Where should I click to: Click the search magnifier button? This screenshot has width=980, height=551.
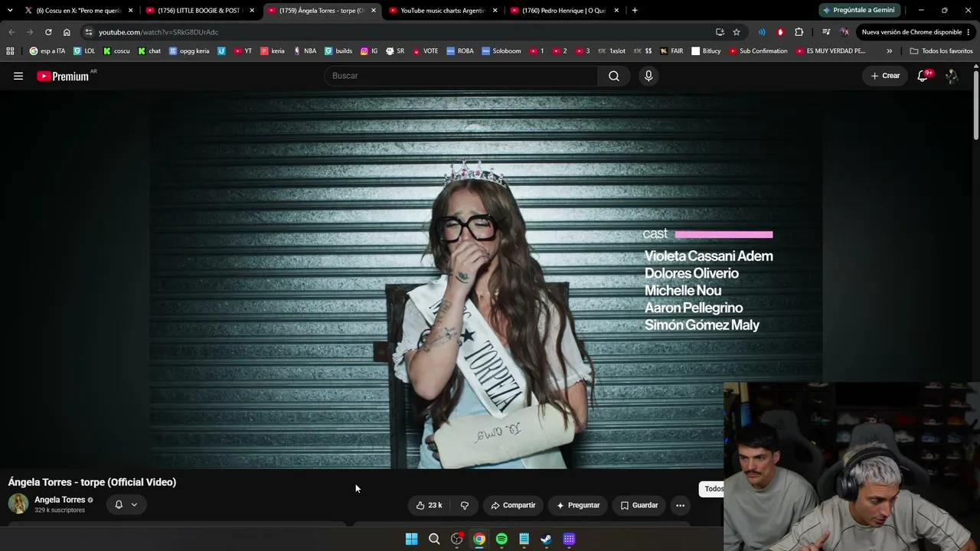click(x=614, y=76)
